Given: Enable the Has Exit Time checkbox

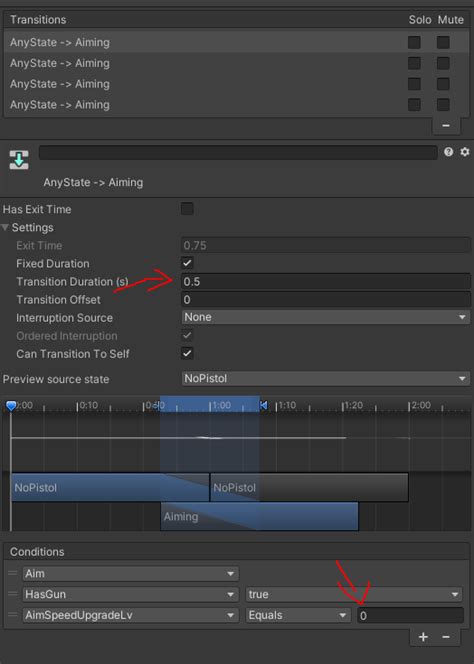Looking at the screenshot, I should 187,209.
